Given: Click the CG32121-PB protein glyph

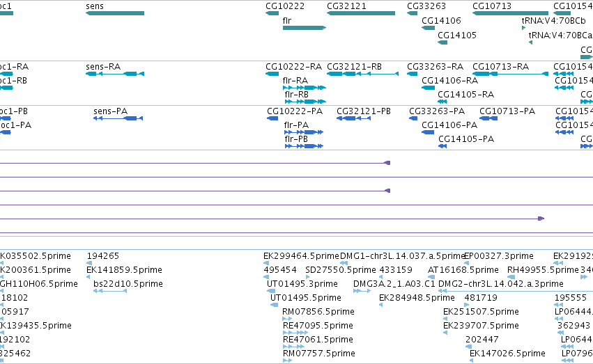Looking at the screenshot, I should (353, 118).
